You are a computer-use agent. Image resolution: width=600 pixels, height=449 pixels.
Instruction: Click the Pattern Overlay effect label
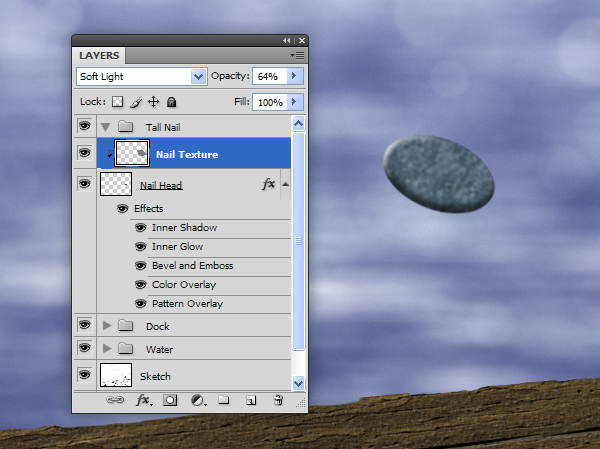(188, 304)
